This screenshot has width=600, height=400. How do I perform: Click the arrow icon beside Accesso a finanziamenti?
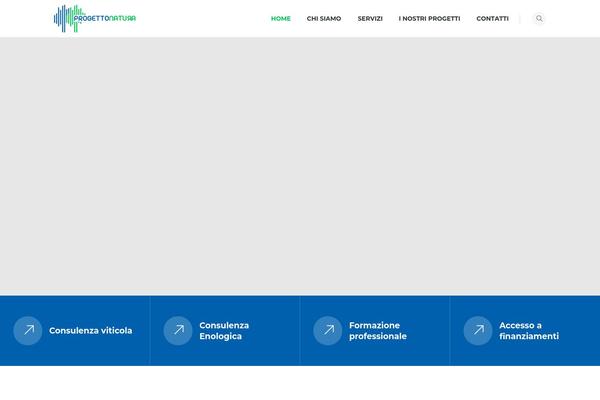click(478, 330)
